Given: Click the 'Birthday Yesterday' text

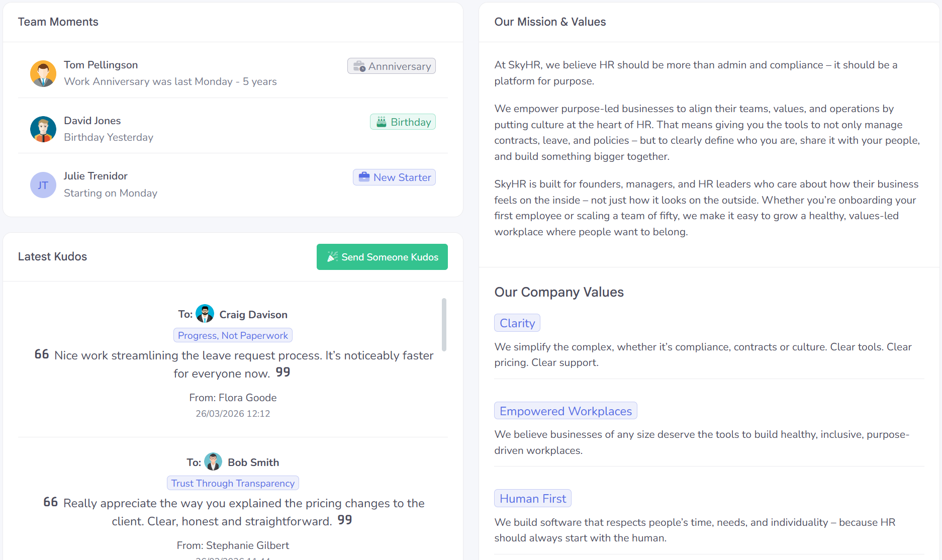Looking at the screenshot, I should 109,137.
